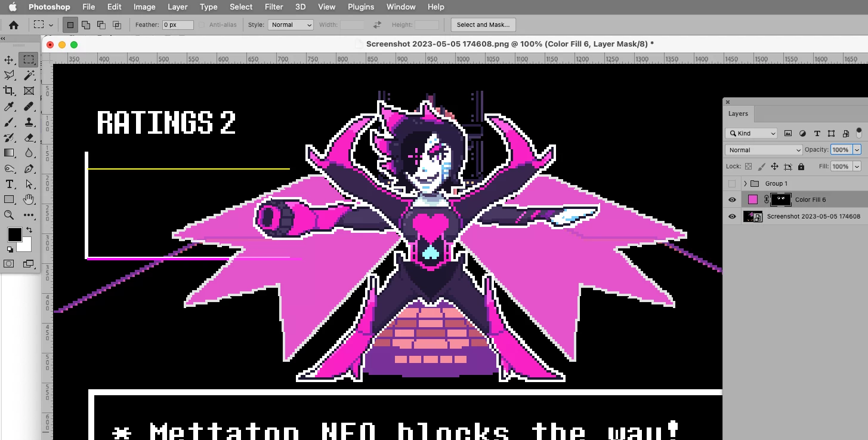868x440 pixels.
Task: Select the Horizontal Type tool
Action: pyautogui.click(x=9, y=184)
